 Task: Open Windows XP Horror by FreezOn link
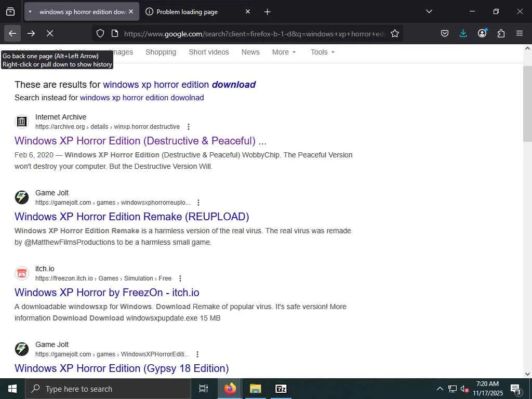107,292
